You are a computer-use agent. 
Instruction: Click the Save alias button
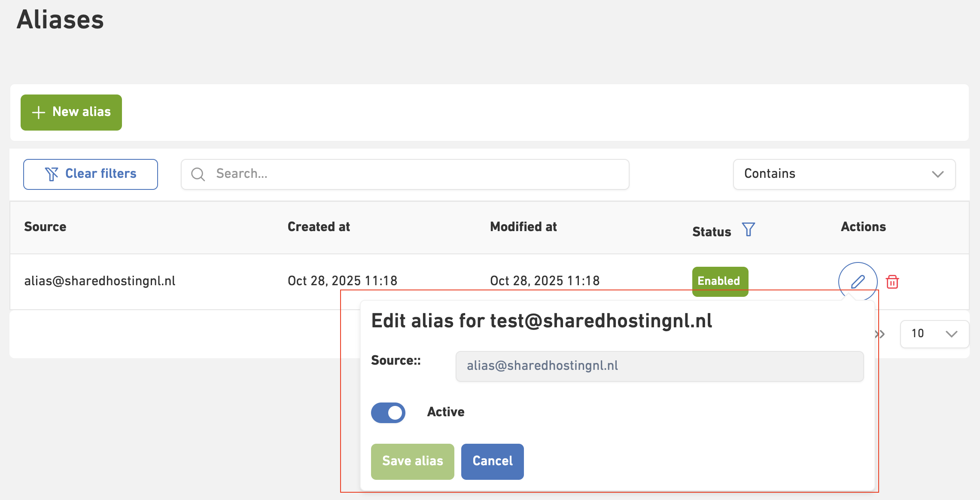click(412, 461)
